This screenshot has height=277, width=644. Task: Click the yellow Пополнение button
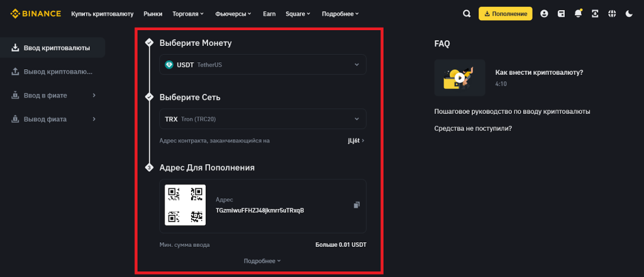[505, 13]
